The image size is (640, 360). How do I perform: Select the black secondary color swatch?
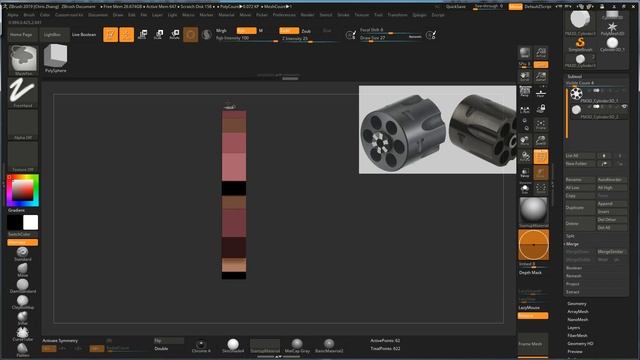15,222
